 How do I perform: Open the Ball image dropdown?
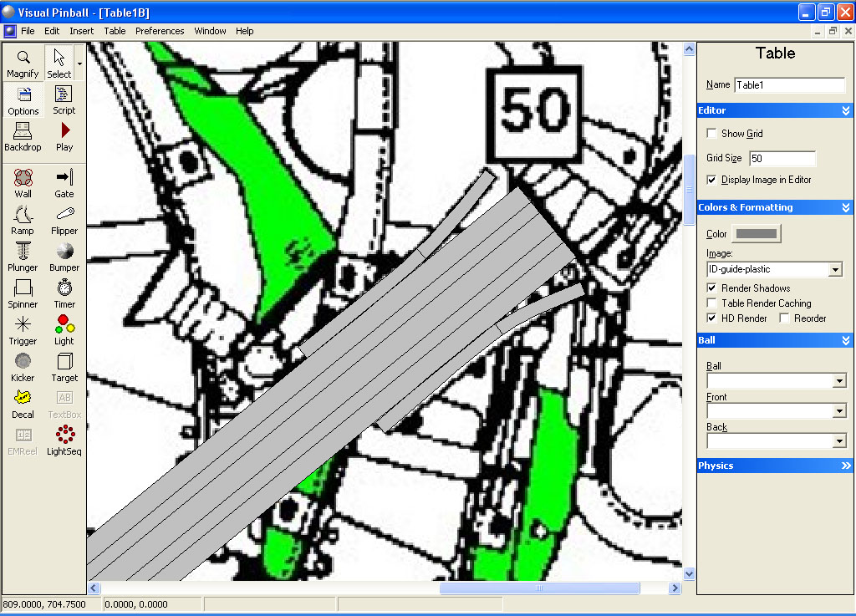click(x=839, y=381)
